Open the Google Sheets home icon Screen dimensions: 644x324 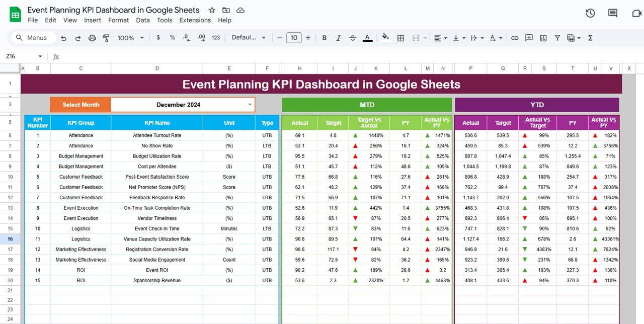(x=15, y=15)
